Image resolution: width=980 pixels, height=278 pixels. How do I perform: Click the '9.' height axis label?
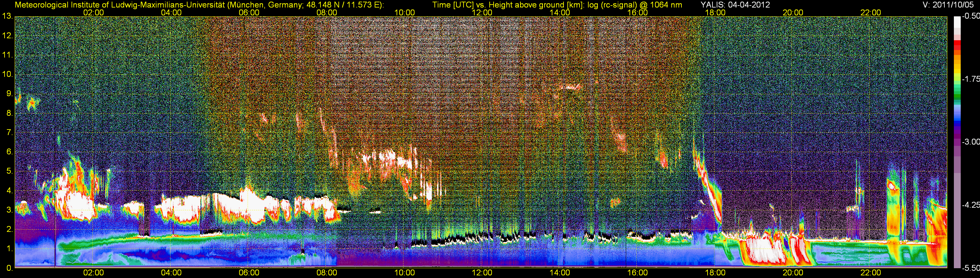click(9, 94)
